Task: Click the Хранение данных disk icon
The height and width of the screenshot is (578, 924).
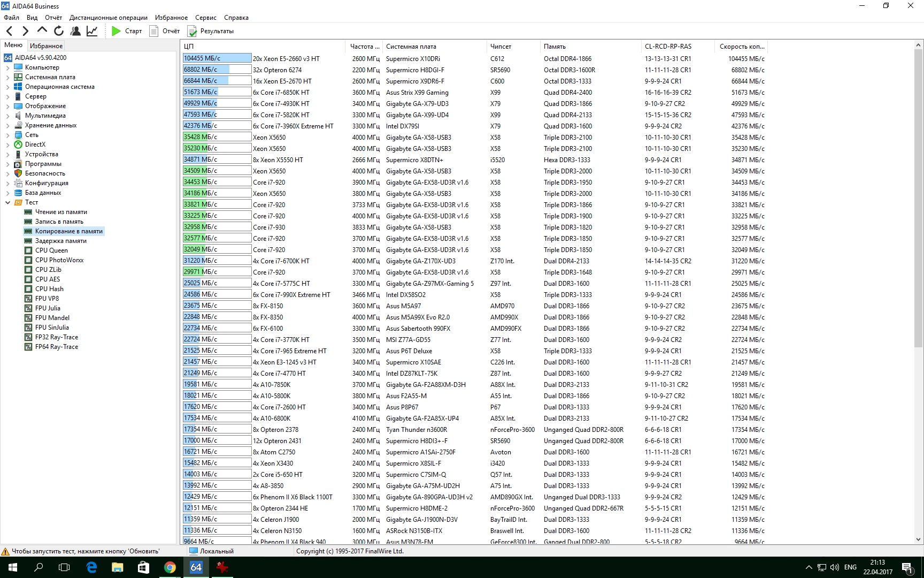Action: (x=18, y=125)
